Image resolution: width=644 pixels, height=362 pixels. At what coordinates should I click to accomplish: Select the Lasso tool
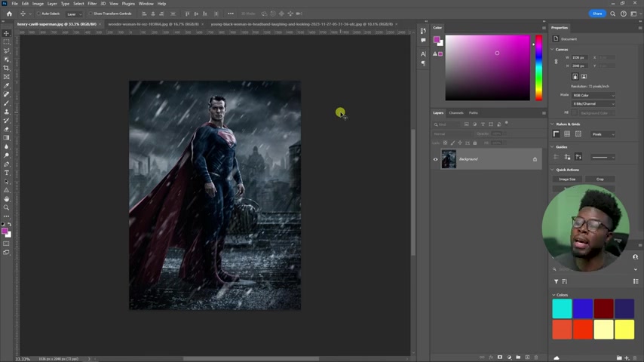click(x=6, y=51)
